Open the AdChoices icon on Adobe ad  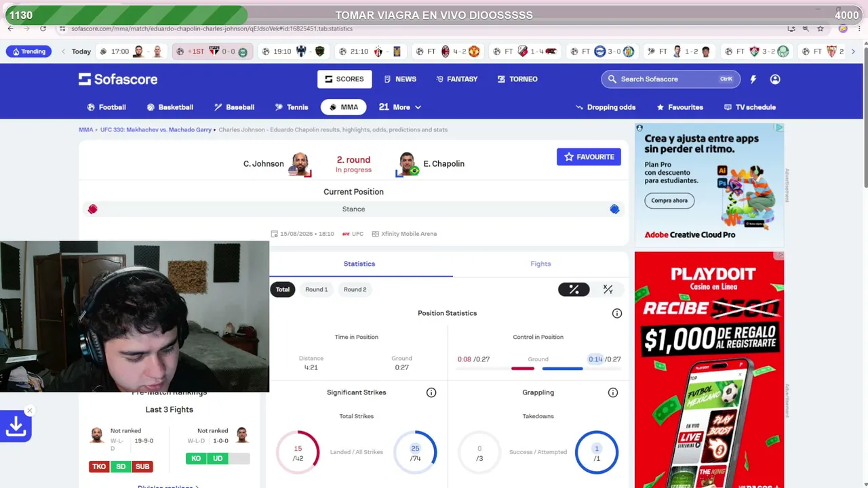pos(779,127)
